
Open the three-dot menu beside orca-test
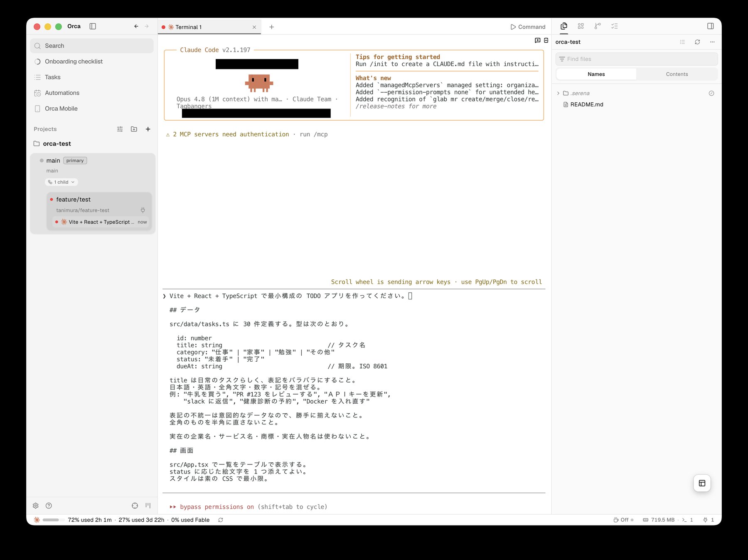712,42
